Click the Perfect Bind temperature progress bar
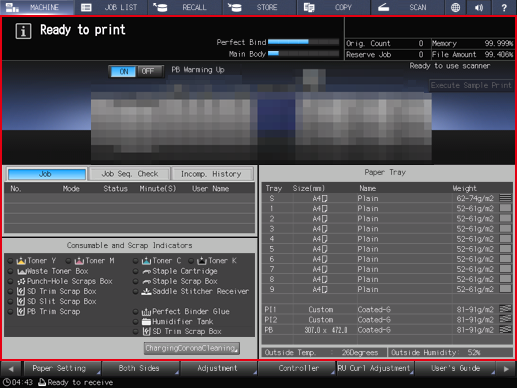517x388 pixels. (x=303, y=42)
